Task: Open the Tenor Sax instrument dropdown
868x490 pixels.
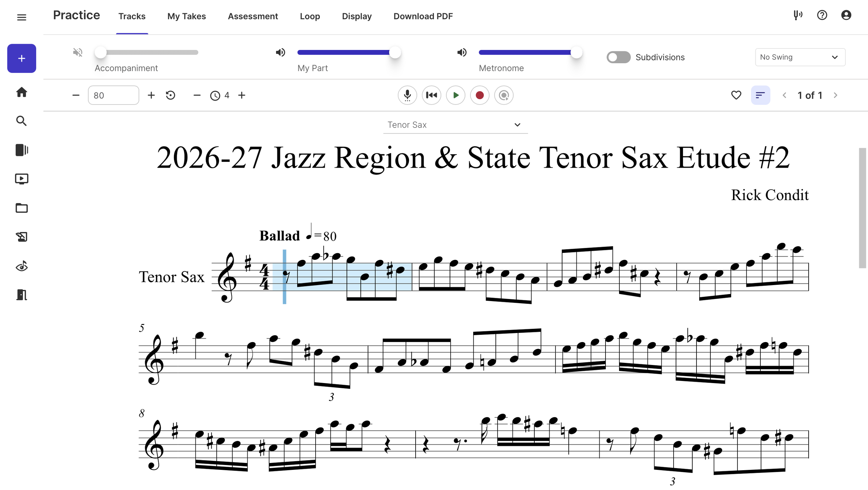Action: click(x=455, y=125)
